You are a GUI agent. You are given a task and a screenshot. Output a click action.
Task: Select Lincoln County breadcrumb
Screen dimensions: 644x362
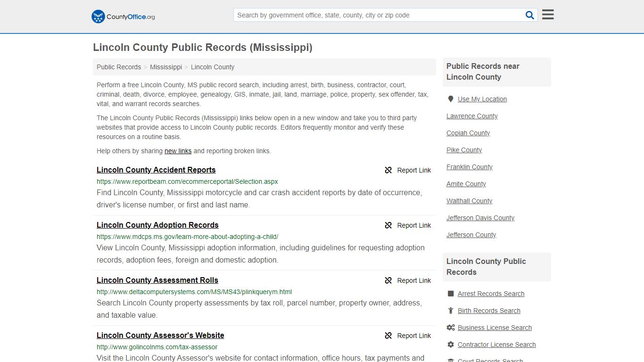click(x=213, y=67)
